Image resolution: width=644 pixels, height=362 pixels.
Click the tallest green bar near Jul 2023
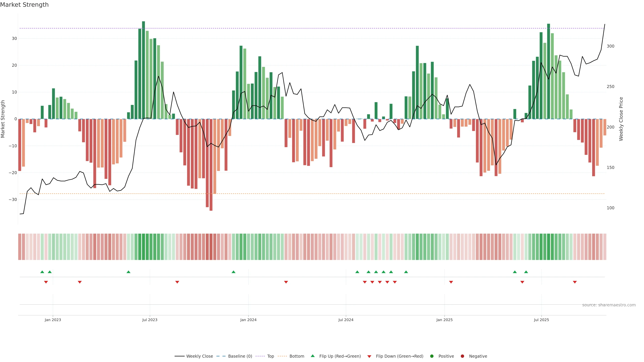[x=144, y=70]
